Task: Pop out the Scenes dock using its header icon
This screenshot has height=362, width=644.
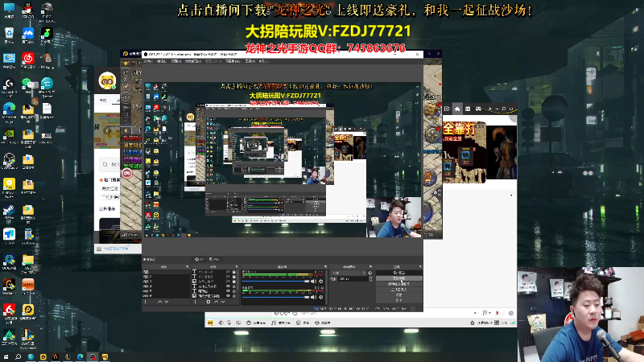Action: pos(188,266)
